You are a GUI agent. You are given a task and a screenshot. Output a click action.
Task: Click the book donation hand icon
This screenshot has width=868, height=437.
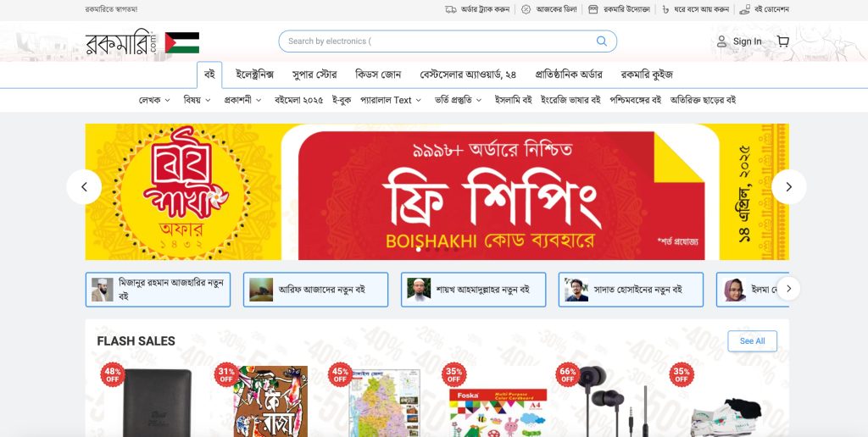tap(744, 9)
